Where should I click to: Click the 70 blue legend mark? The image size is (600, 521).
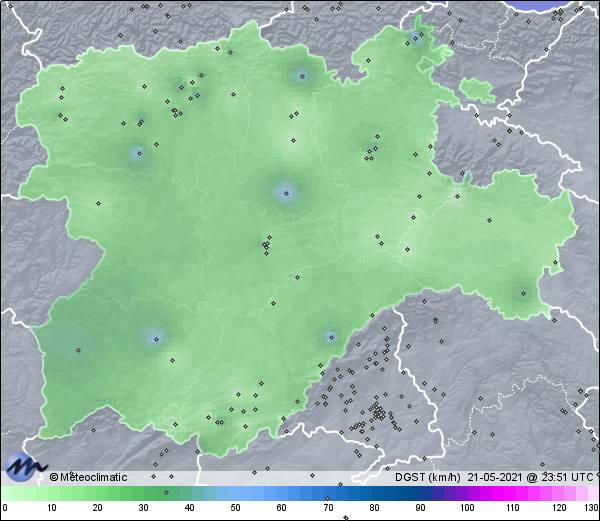325,508
